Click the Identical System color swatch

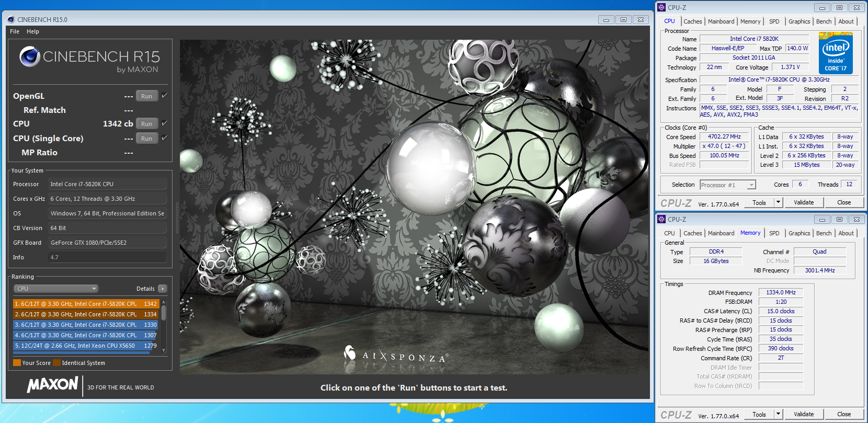coord(56,363)
